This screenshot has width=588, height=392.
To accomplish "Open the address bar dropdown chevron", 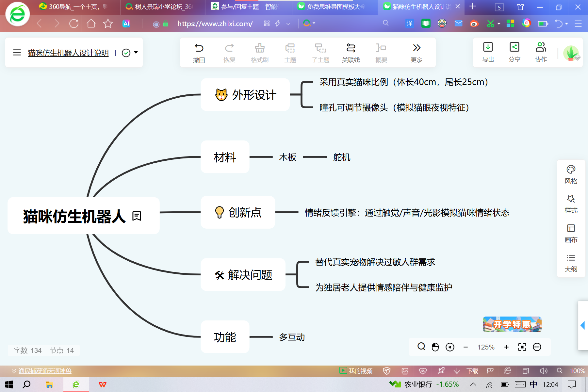I will pyautogui.click(x=288, y=24).
